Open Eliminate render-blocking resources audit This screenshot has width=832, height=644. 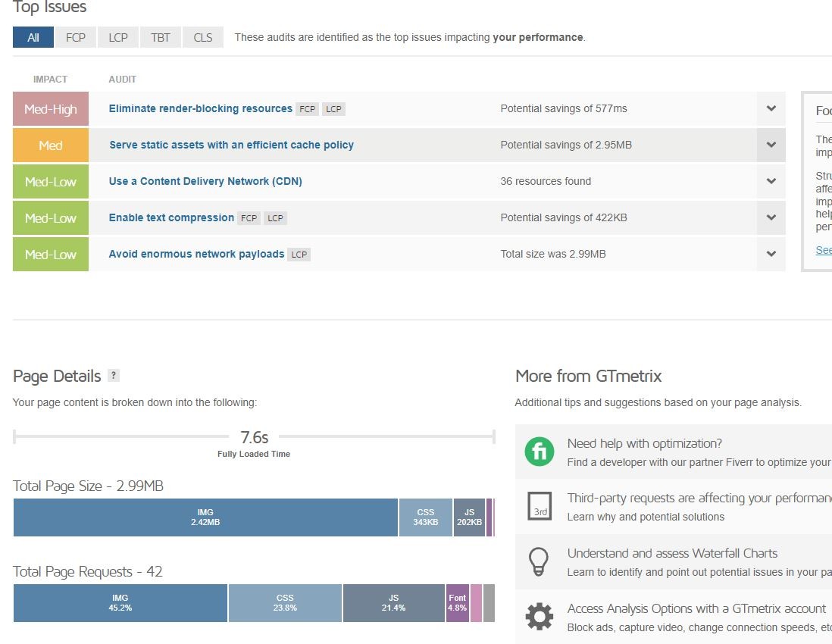(x=201, y=109)
